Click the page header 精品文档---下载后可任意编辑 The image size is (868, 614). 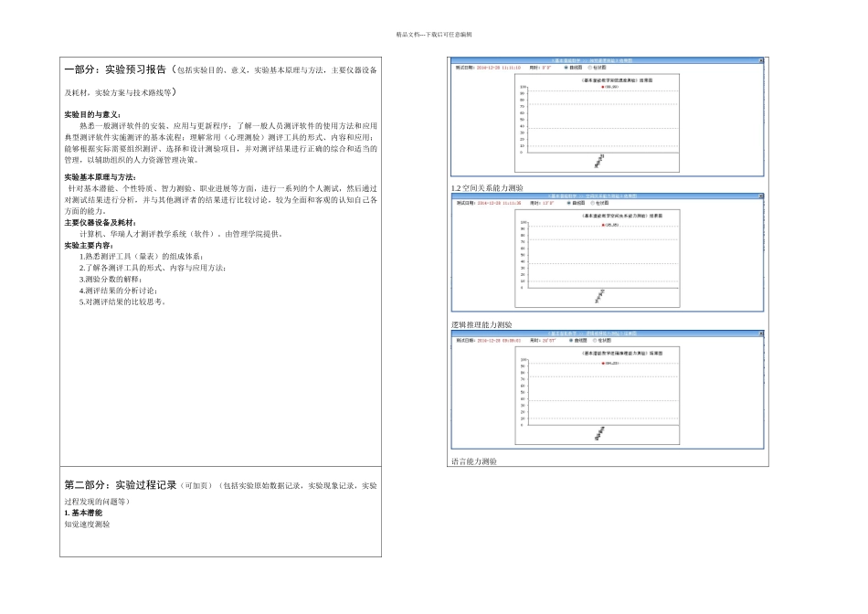(x=434, y=35)
